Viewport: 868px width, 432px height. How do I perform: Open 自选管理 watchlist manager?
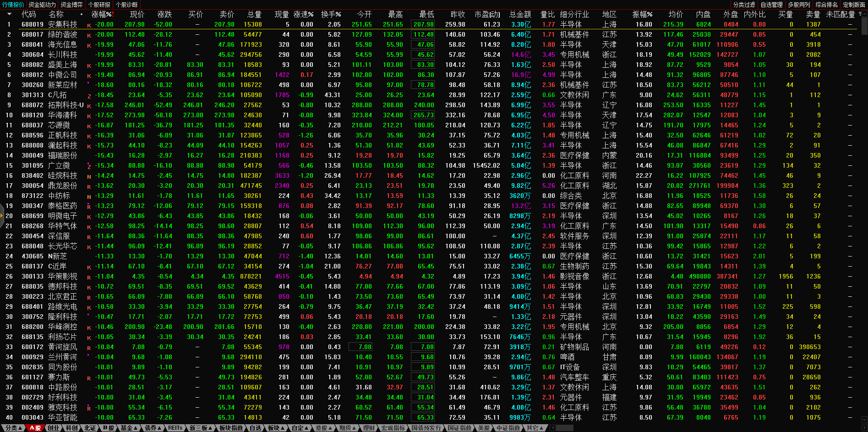click(x=771, y=5)
